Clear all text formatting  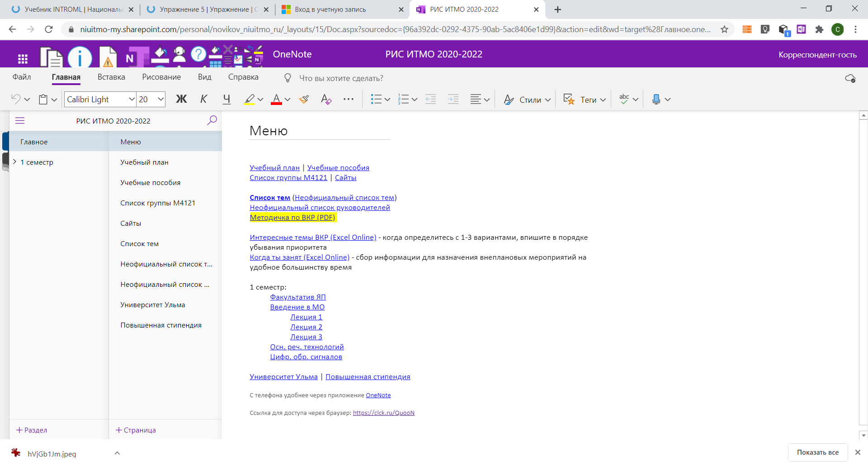pos(326,99)
